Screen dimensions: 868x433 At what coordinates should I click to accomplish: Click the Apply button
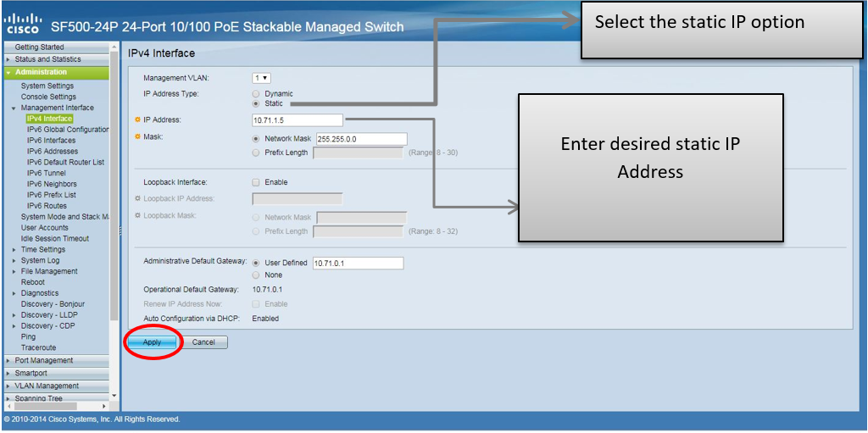pos(153,342)
